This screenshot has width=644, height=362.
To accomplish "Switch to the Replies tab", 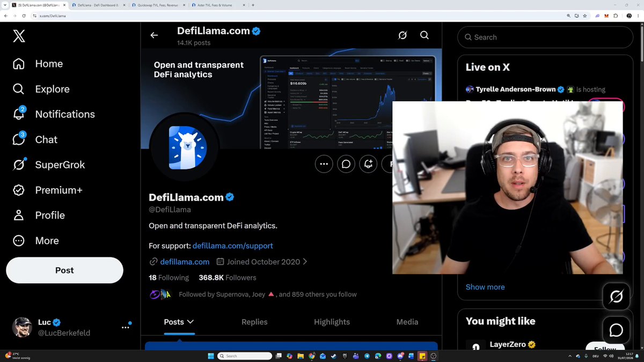I will (254, 322).
